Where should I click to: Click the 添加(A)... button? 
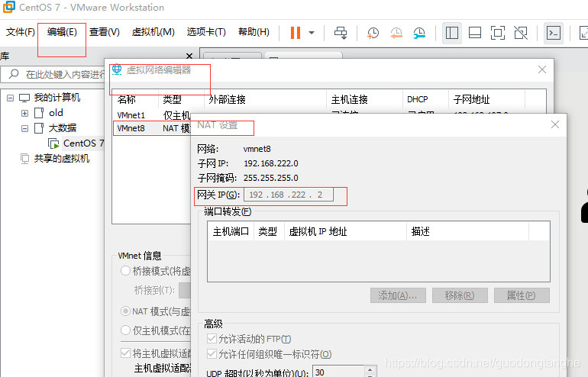pos(398,295)
